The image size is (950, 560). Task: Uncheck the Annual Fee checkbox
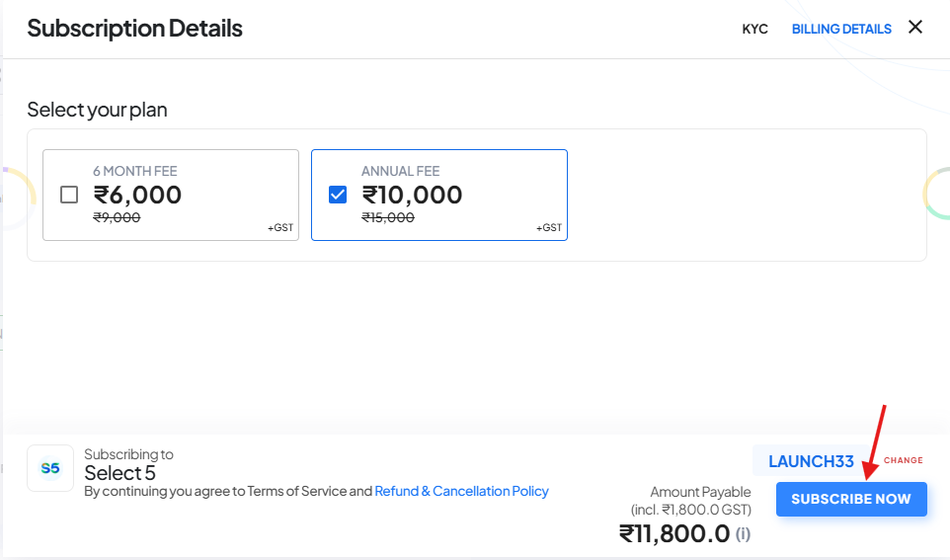338,195
